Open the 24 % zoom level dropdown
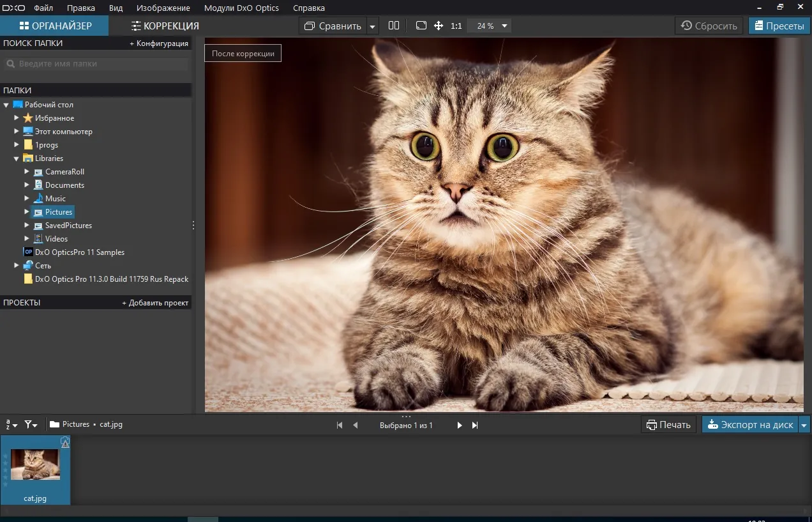This screenshot has width=812, height=522. (x=490, y=26)
